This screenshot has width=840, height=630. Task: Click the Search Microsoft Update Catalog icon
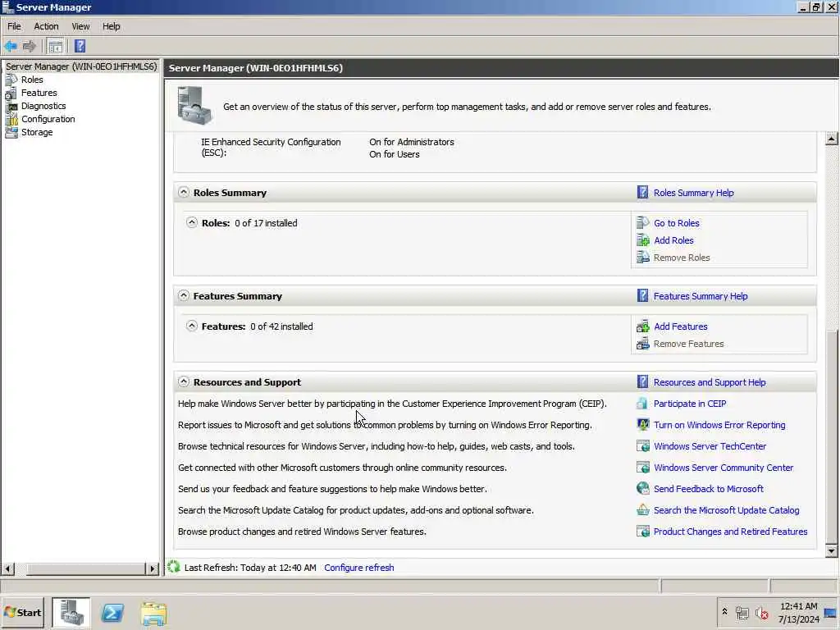[642, 510]
